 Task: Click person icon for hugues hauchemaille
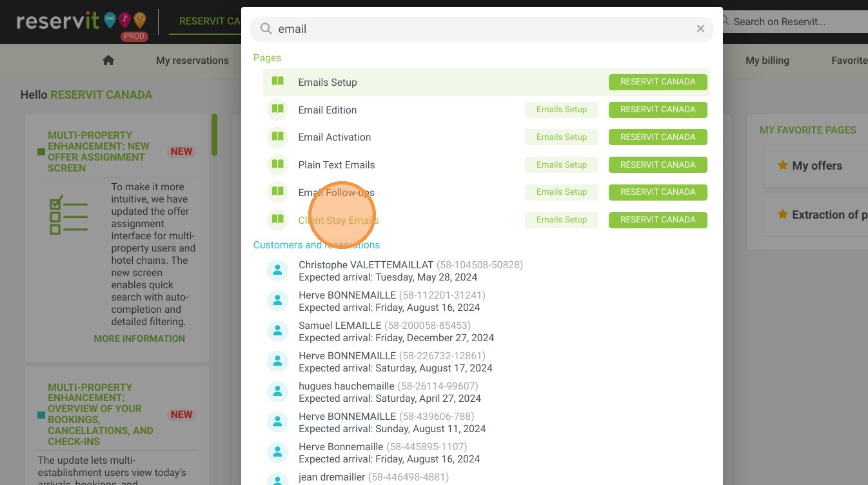pos(277,392)
